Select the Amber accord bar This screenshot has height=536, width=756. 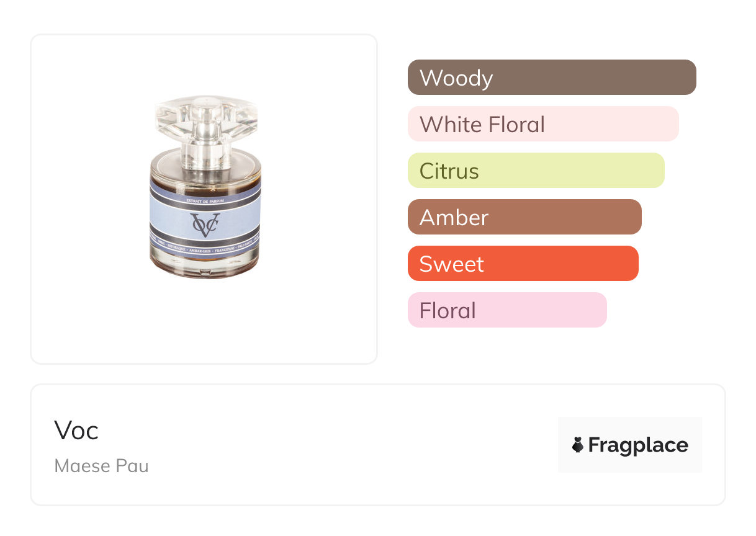[x=524, y=217]
